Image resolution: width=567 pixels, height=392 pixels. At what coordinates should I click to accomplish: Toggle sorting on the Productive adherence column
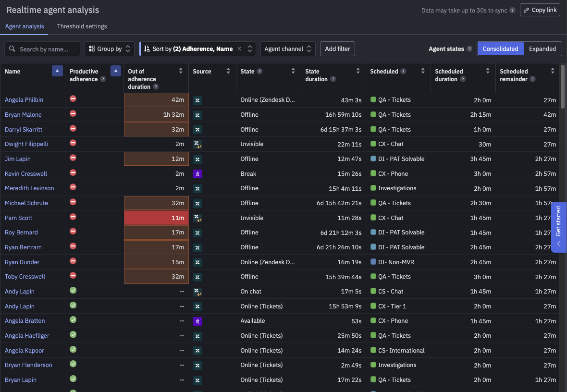tap(115, 70)
